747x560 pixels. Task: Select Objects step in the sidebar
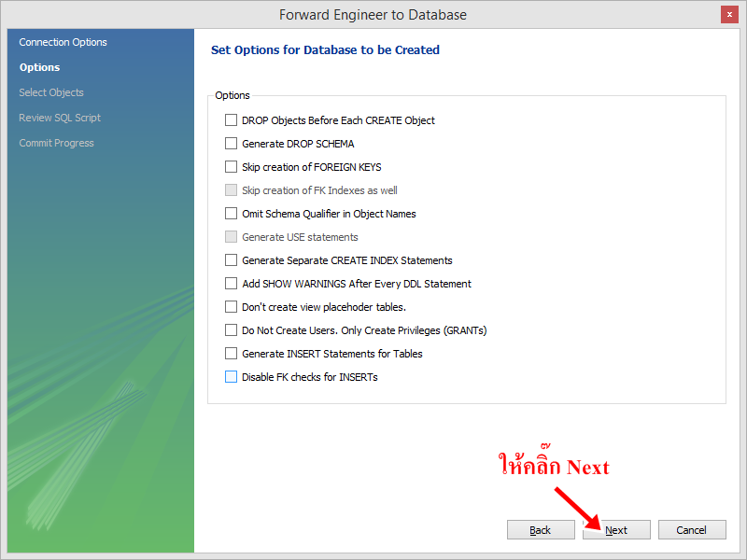pyautogui.click(x=51, y=92)
